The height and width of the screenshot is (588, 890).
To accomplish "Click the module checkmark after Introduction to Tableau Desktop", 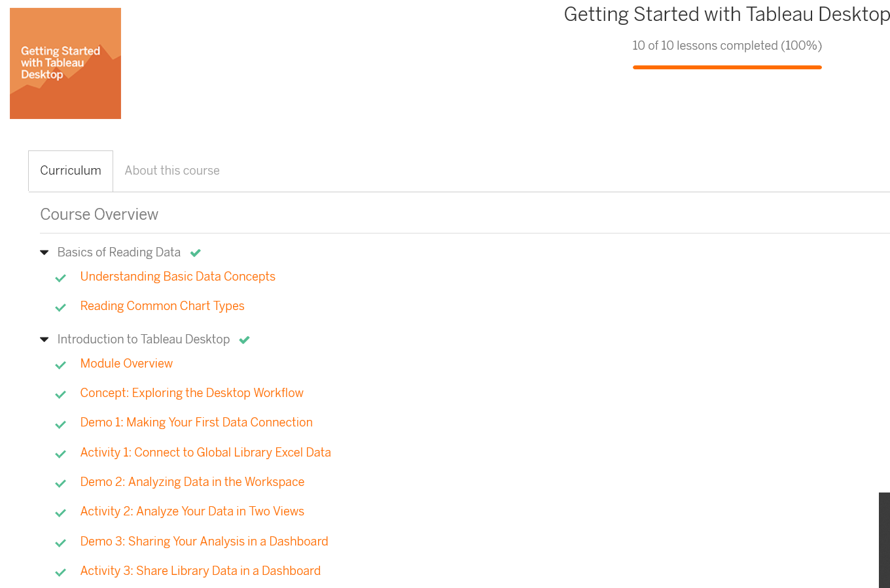I will 243,339.
